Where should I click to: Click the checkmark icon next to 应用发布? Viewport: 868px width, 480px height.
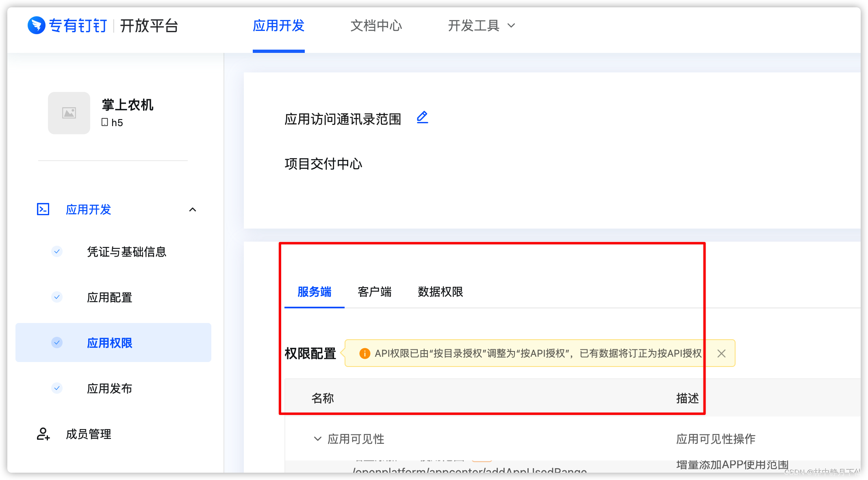point(56,388)
